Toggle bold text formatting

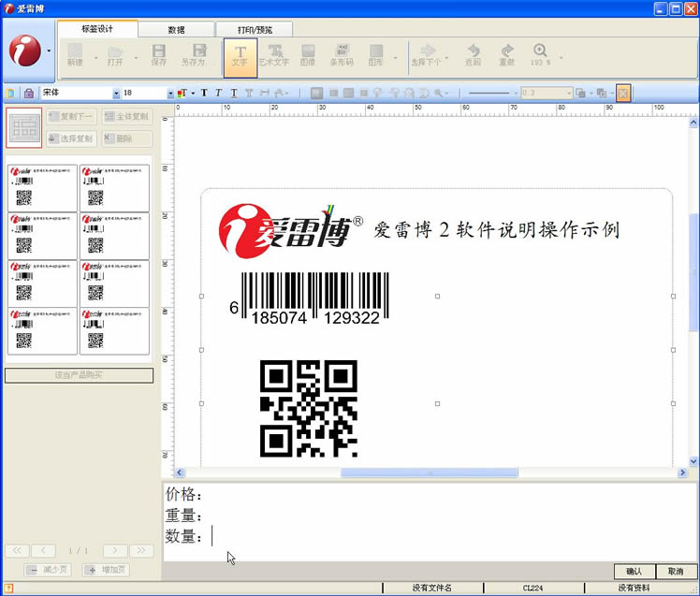coord(204,93)
